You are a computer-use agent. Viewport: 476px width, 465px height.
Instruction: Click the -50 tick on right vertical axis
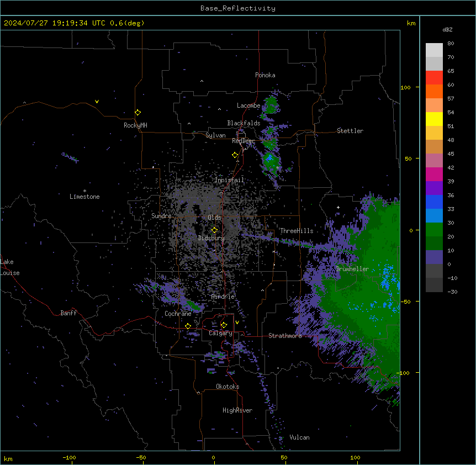click(x=405, y=302)
